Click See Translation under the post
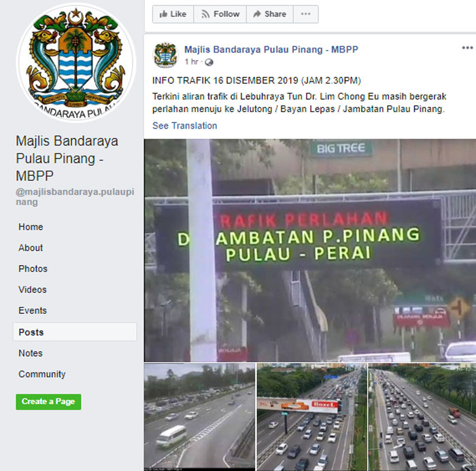Viewport: 476px width, 471px height. click(x=184, y=126)
